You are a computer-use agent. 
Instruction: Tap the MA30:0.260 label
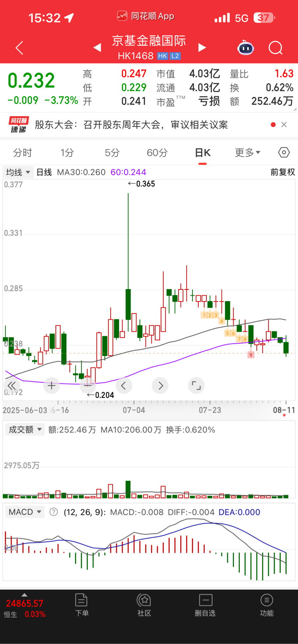click(x=81, y=172)
